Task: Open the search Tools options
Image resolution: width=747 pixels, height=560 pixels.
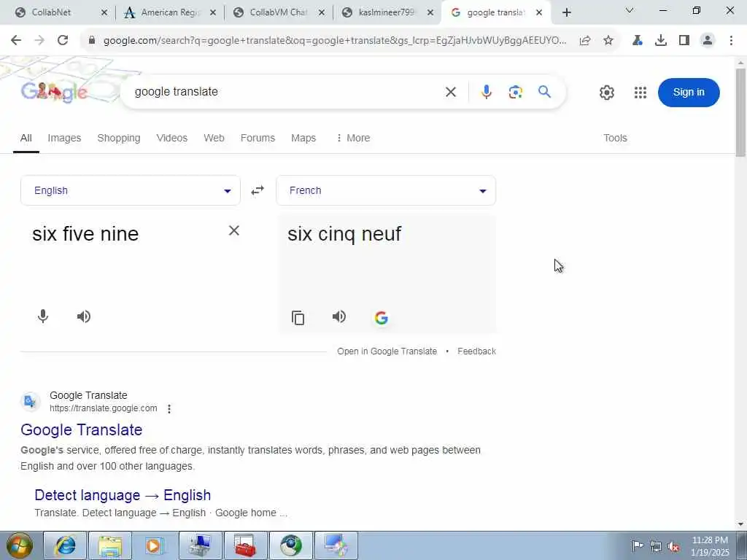Action: [615, 138]
